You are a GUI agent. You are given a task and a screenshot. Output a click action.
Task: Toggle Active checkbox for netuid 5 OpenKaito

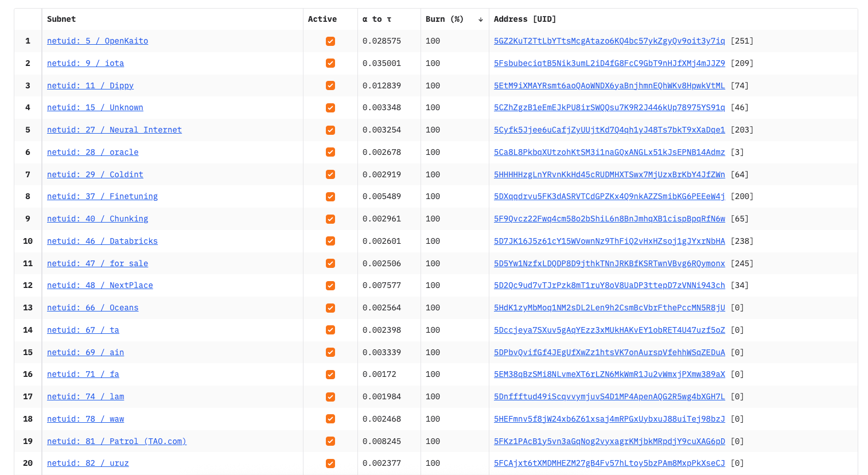[330, 41]
